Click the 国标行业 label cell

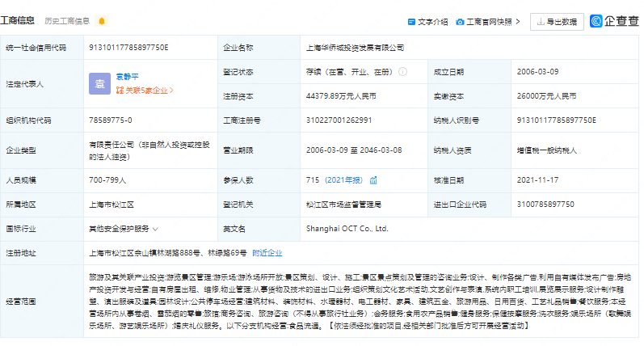pos(42,229)
